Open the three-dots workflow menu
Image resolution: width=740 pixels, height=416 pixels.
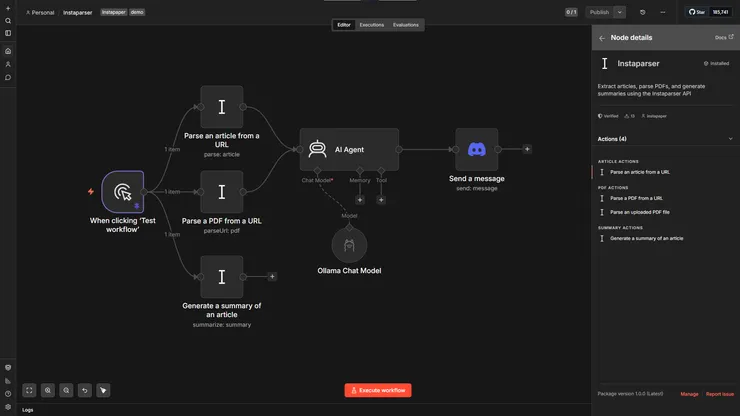click(663, 12)
